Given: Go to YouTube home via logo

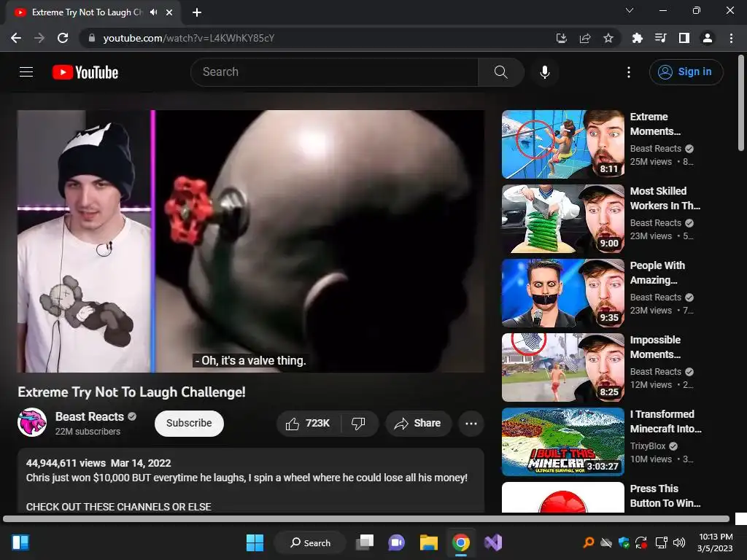Looking at the screenshot, I should (x=85, y=72).
